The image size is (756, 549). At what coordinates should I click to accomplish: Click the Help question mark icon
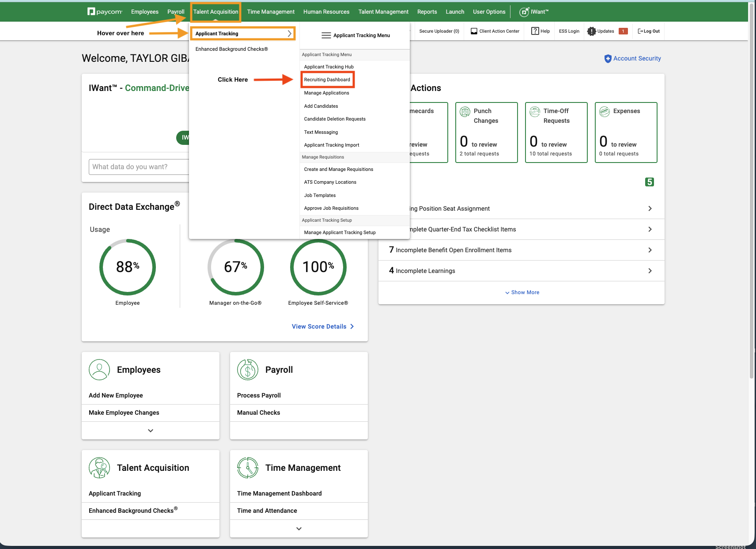coord(535,31)
